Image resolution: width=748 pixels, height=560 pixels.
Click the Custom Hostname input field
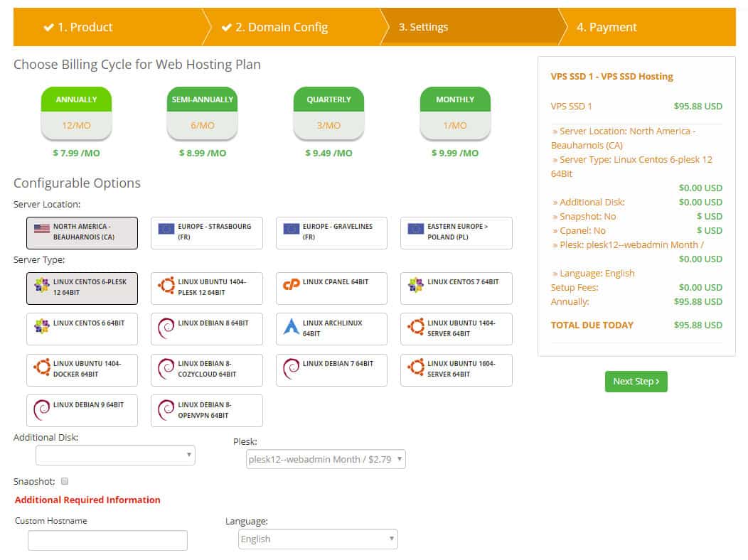[107, 540]
